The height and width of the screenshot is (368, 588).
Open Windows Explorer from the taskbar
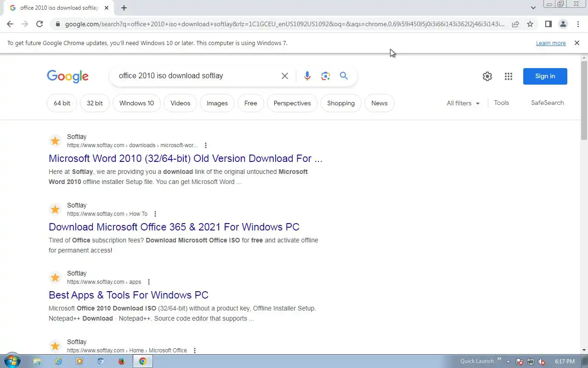tap(37, 362)
